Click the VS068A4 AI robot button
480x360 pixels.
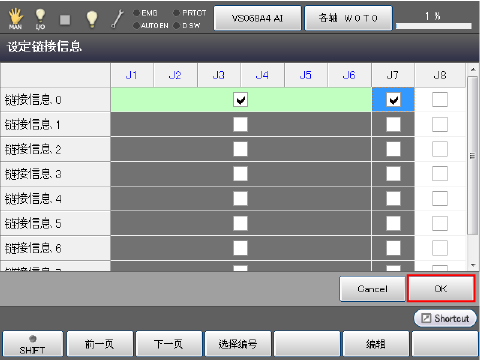(257, 18)
